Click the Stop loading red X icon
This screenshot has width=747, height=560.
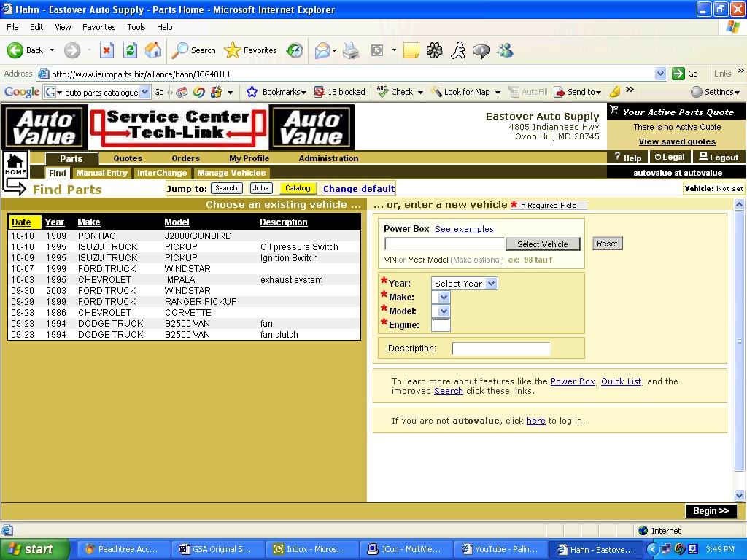(x=107, y=50)
